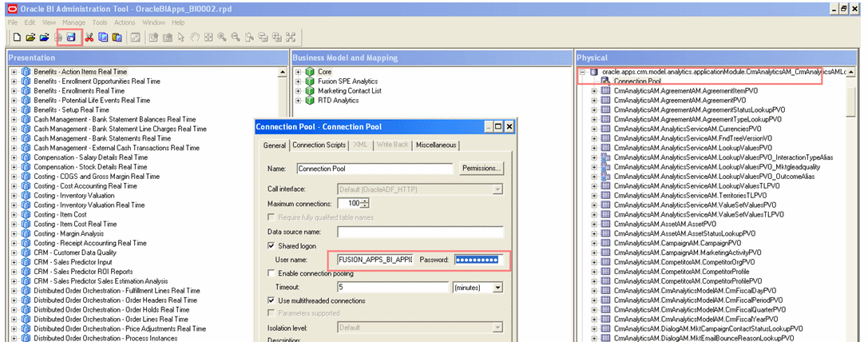
Task: Select CrmAnalyticsAM.CompetitorAM.CompetitorProfile row
Action: (681, 272)
